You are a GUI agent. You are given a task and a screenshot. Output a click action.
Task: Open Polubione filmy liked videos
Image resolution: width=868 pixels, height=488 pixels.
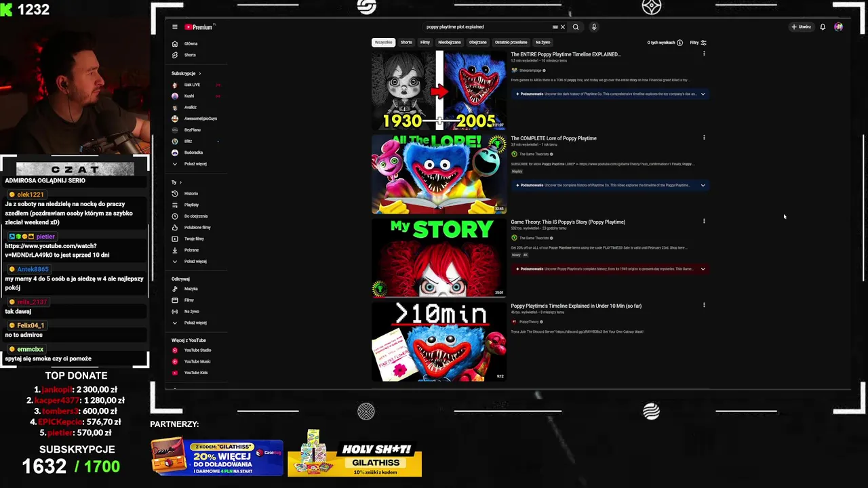[193, 227]
